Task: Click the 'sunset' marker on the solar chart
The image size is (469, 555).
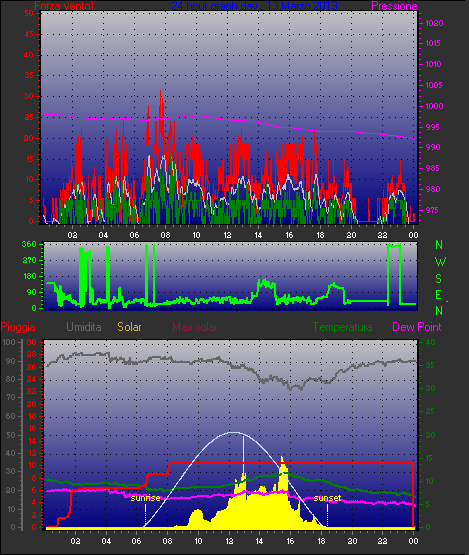Action: 327,498
